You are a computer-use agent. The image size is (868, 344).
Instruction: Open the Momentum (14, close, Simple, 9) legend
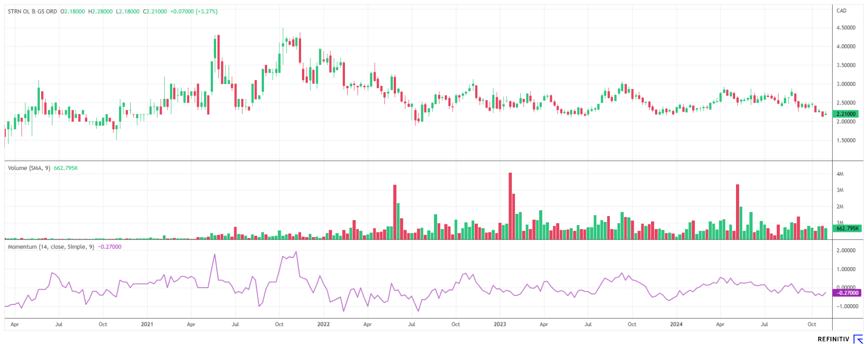coord(51,247)
